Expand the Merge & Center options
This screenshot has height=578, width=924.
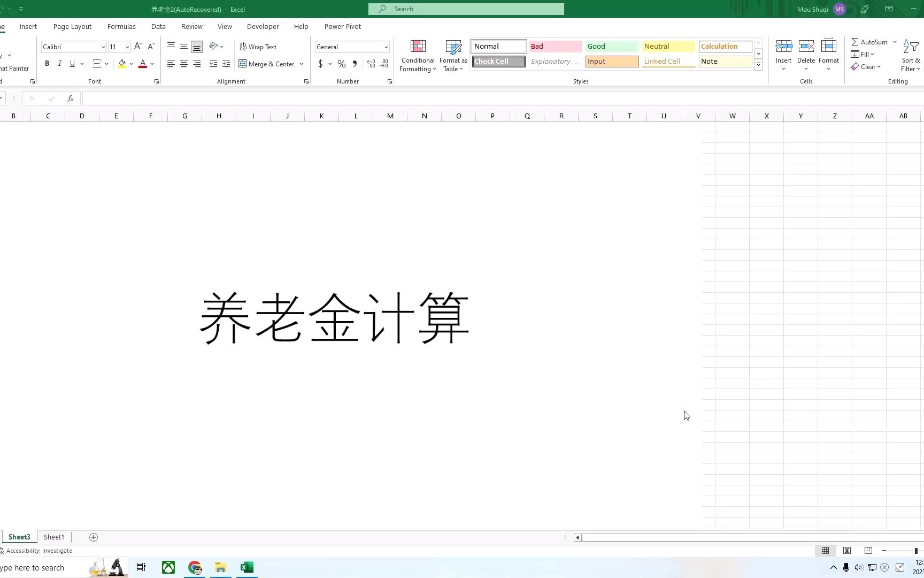tap(301, 64)
